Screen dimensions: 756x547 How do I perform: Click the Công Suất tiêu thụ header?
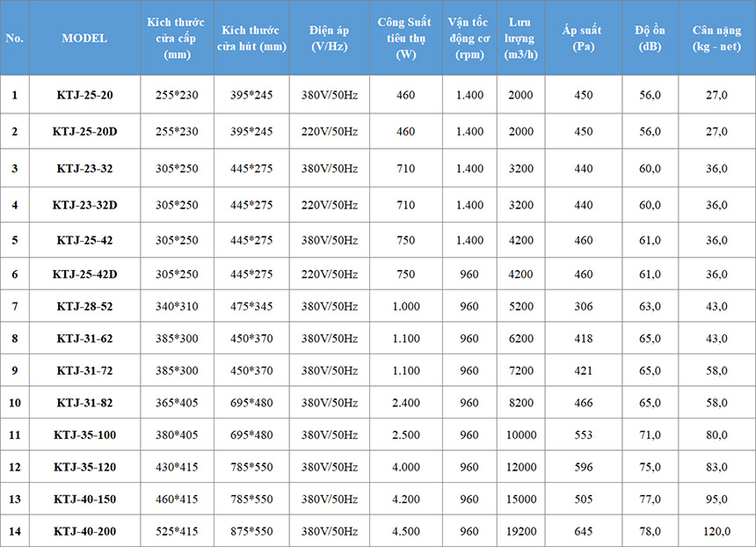coord(405,38)
